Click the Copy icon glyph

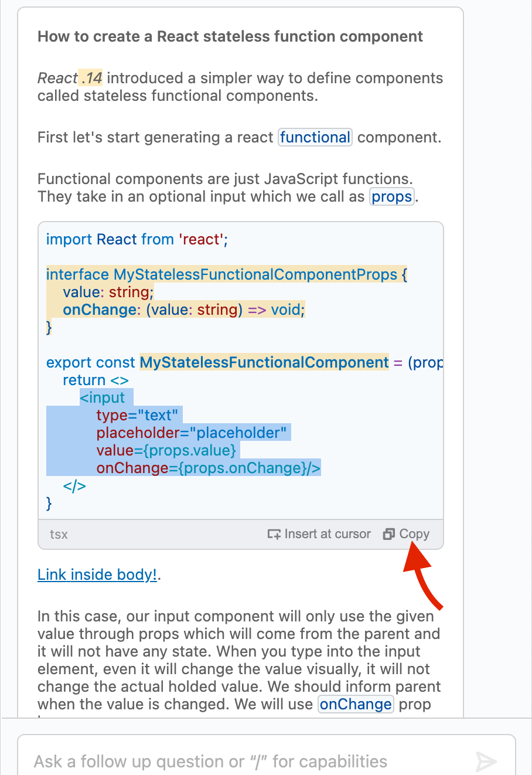(x=389, y=534)
